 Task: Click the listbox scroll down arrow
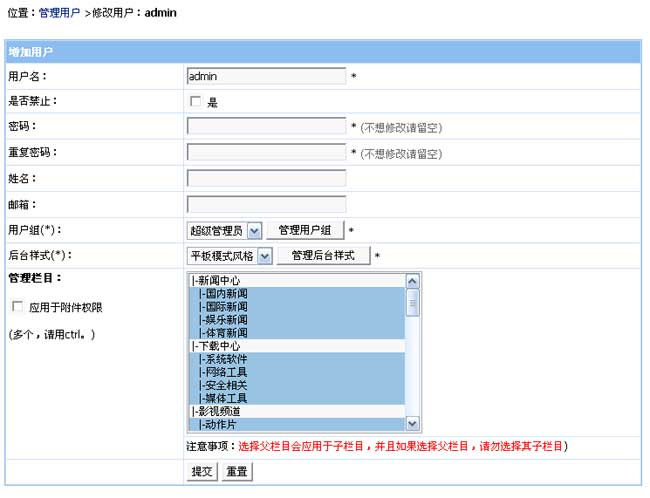point(412,423)
